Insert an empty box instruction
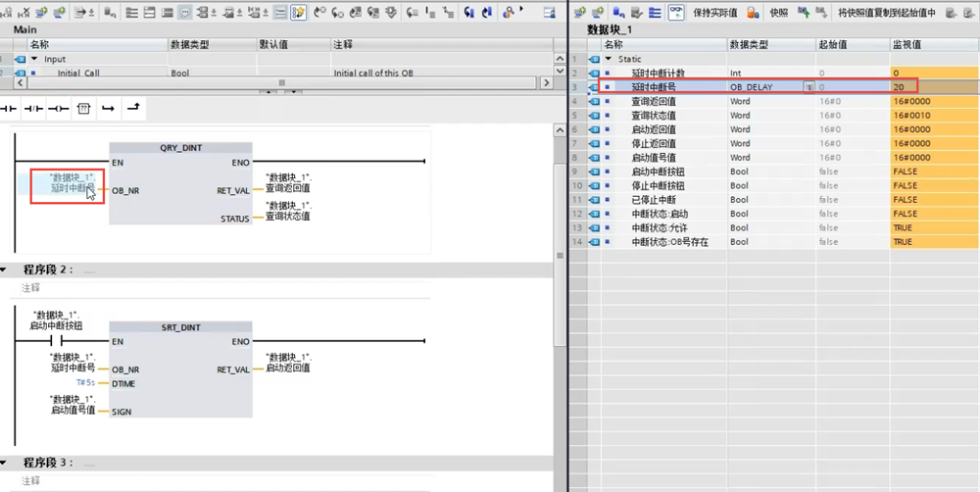Image resolution: width=980 pixels, height=492 pixels. coord(83,107)
